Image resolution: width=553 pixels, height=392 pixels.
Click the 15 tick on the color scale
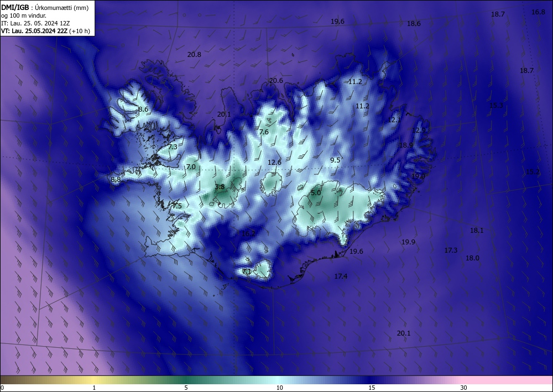[372, 388]
